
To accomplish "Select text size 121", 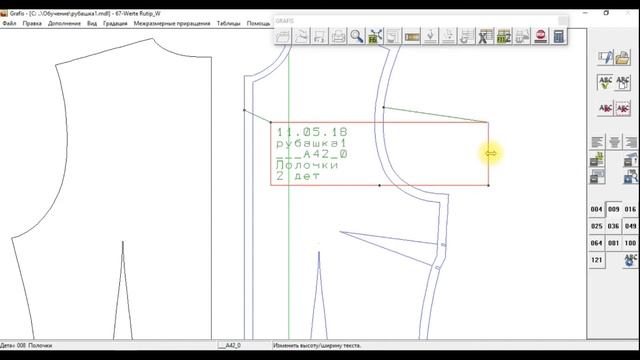I will [x=596, y=260].
